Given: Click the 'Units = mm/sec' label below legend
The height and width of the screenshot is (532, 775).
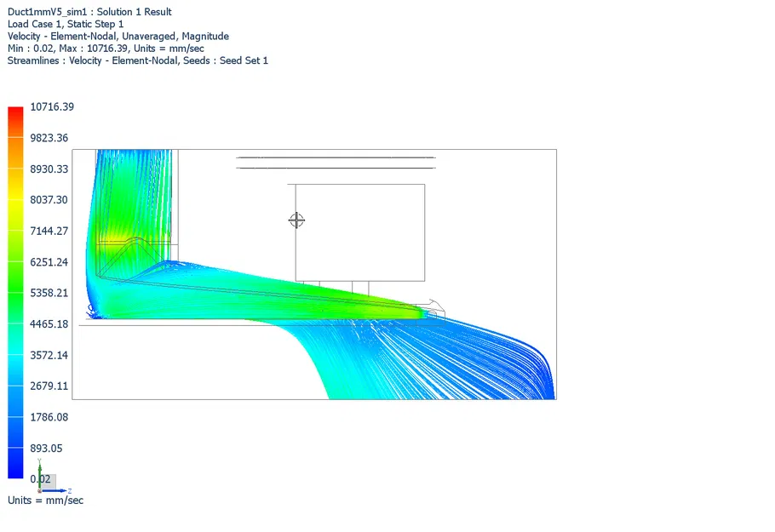Looking at the screenshot, I should (x=45, y=501).
